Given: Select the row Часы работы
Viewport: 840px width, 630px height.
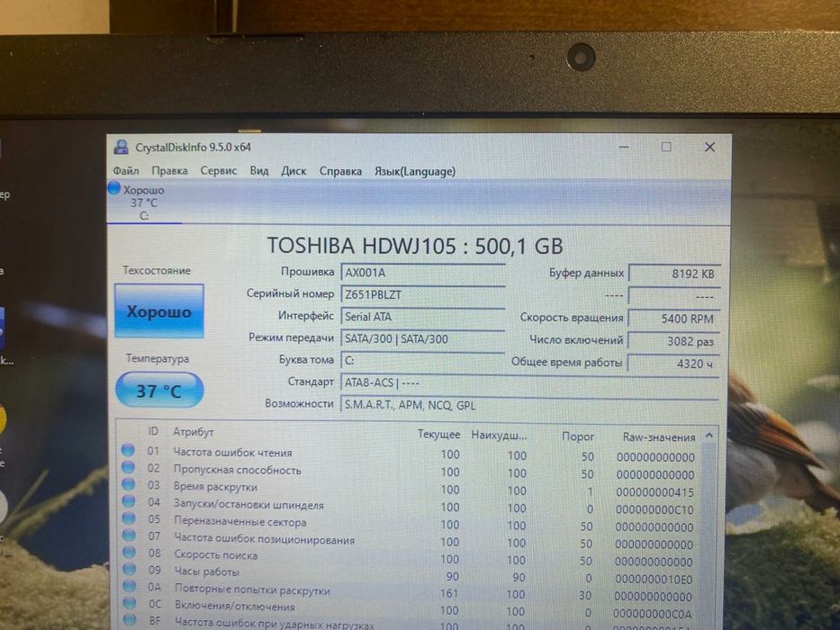Looking at the screenshot, I should point(410,575).
